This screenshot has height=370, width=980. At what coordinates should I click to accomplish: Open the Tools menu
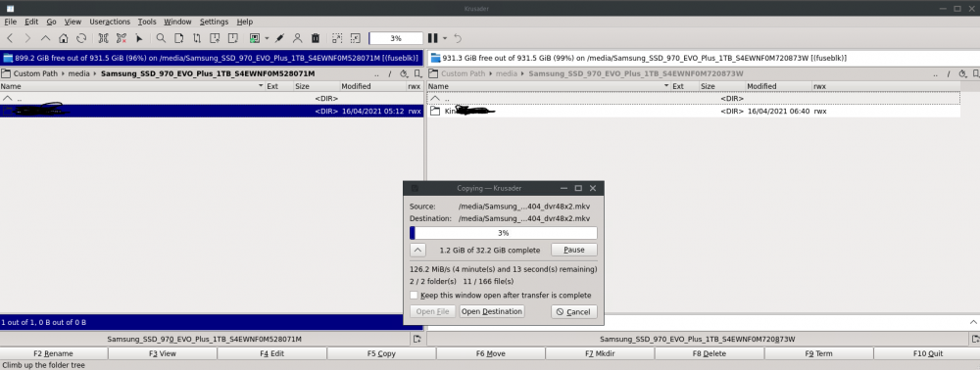[147, 22]
